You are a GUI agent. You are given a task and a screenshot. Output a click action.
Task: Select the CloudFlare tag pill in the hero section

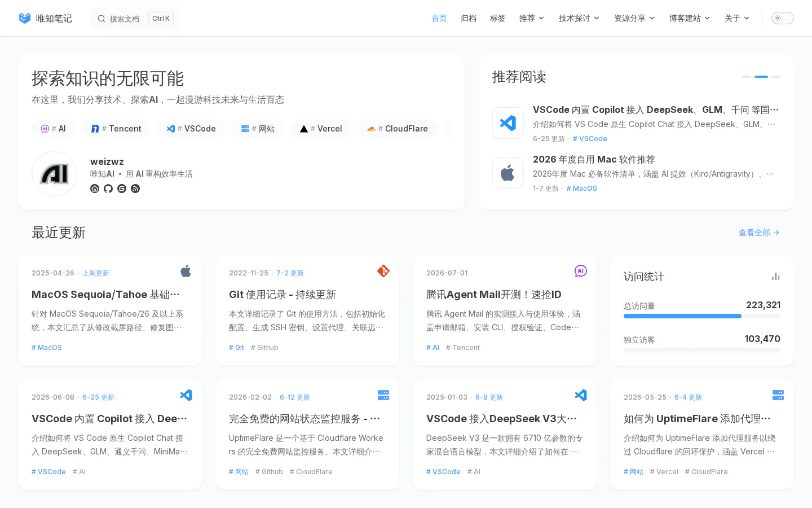coord(398,129)
